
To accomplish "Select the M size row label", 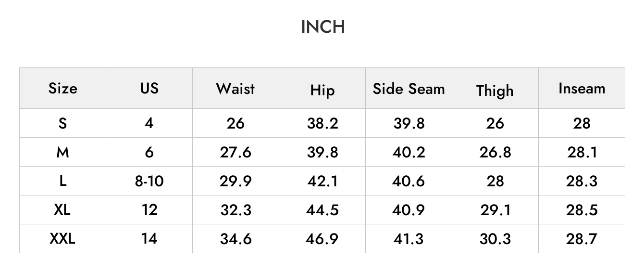I will [x=62, y=152].
